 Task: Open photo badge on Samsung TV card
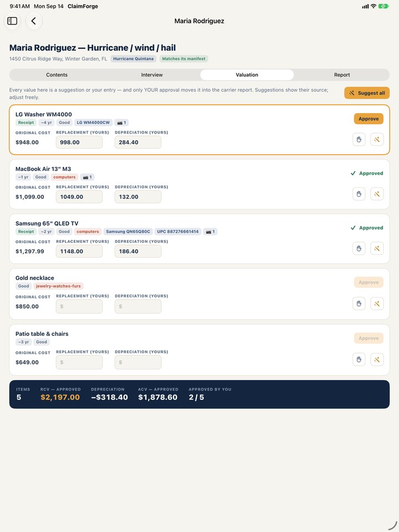211,232
